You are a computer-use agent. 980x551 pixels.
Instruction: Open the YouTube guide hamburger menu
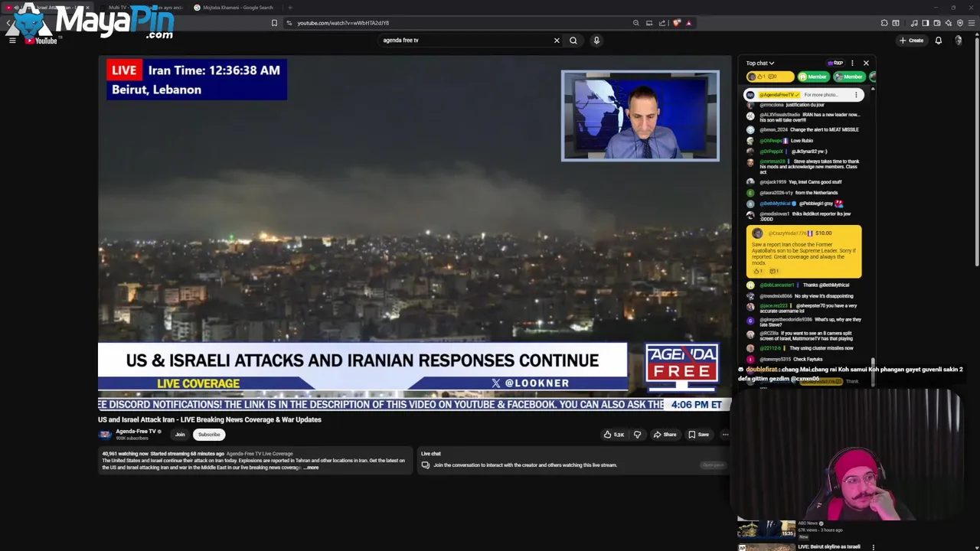pos(12,41)
